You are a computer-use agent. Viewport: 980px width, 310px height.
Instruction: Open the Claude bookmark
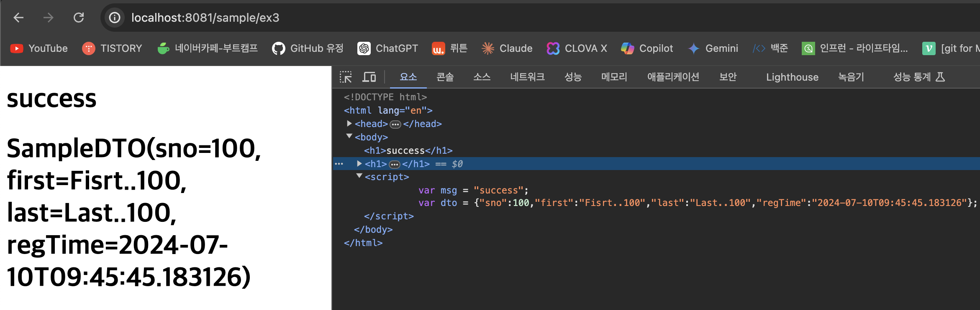click(507, 48)
